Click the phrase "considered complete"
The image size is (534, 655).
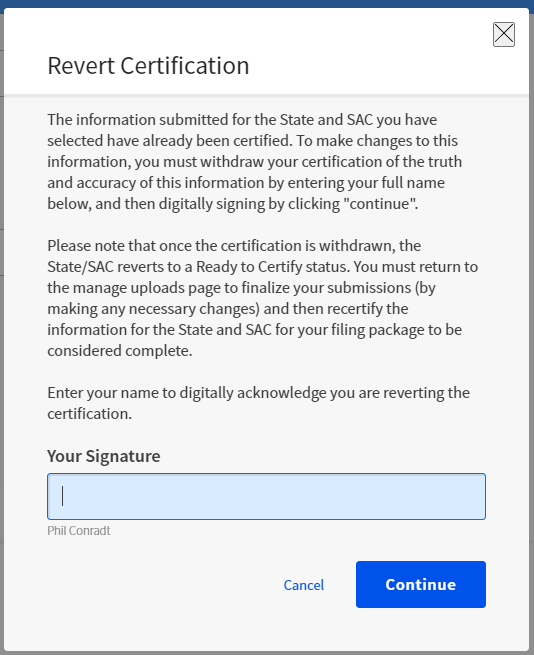tap(120, 350)
